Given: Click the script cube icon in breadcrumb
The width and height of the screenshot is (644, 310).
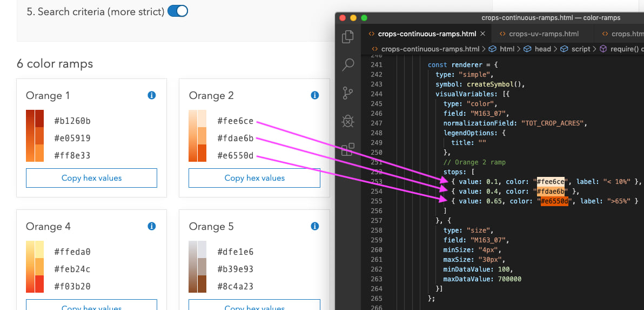Looking at the screenshot, I should tap(565, 49).
